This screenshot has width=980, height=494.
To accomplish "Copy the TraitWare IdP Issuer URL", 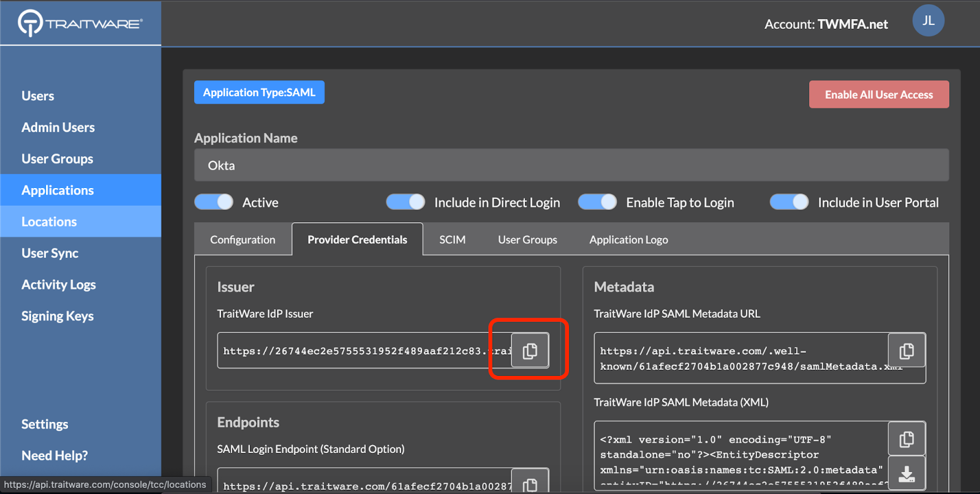I will [530, 350].
